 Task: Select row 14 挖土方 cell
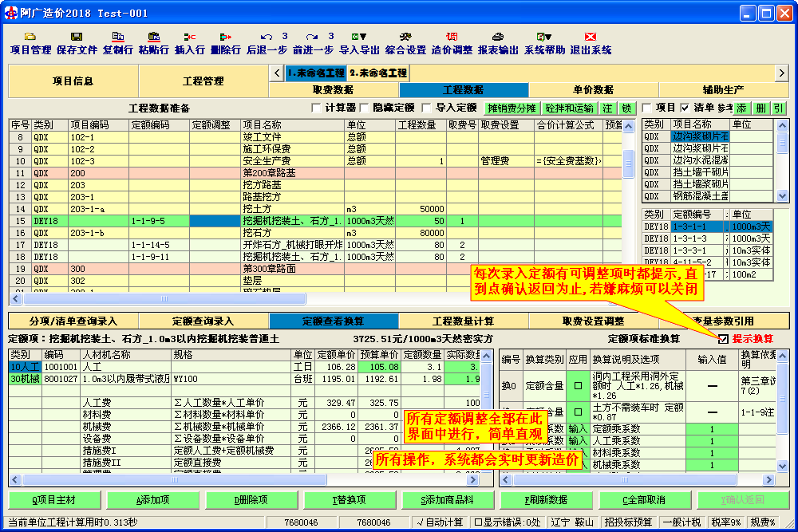point(293,209)
